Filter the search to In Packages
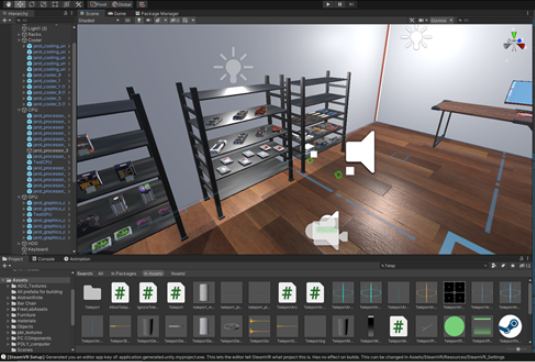 (x=123, y=274)
